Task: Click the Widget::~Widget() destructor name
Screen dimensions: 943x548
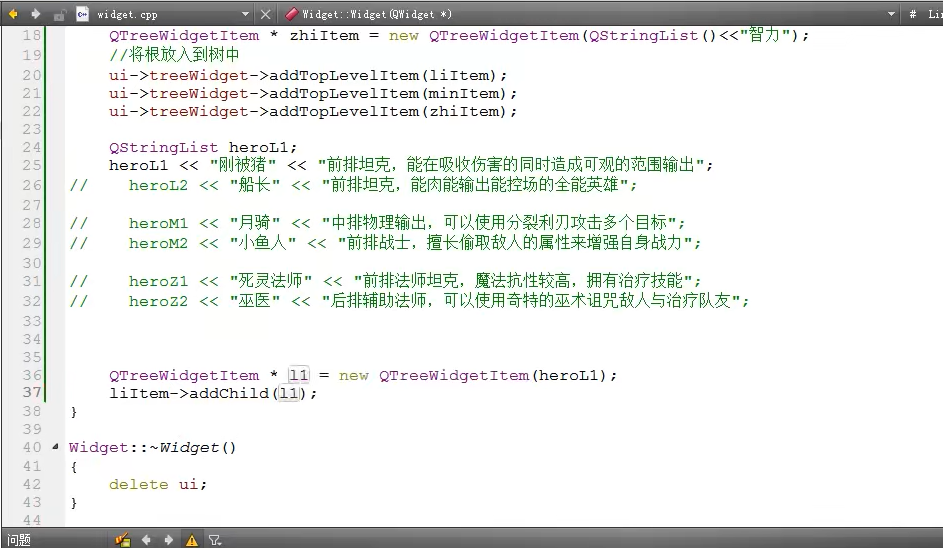Action: [152, 448]
